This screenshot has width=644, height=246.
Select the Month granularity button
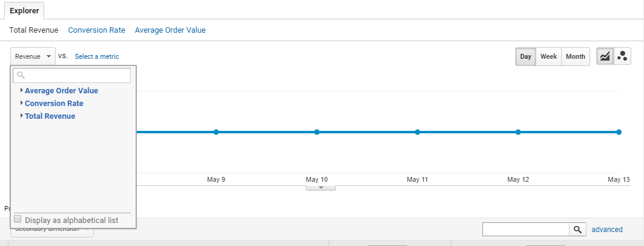576,56
